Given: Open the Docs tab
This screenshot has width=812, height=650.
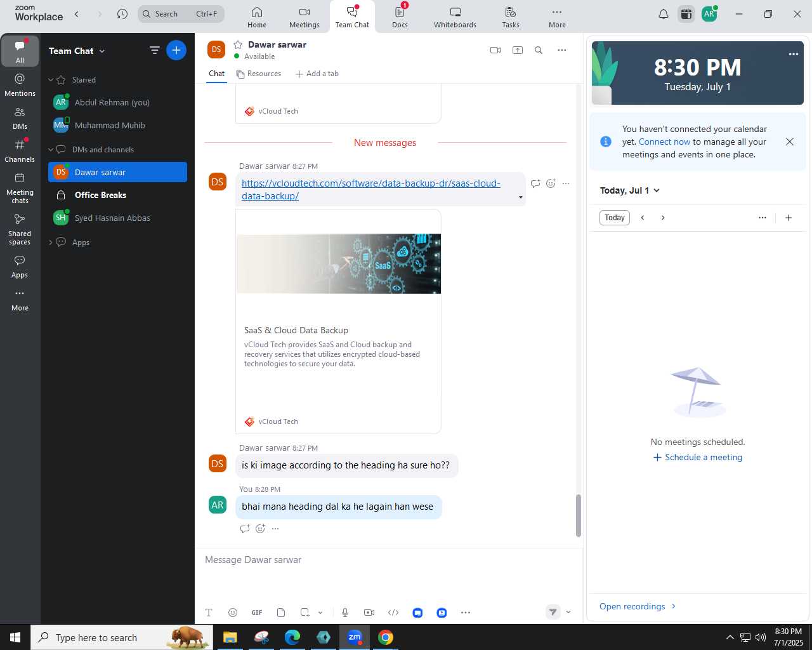Looking at the screenshot, I should click(x=400, y=17).
